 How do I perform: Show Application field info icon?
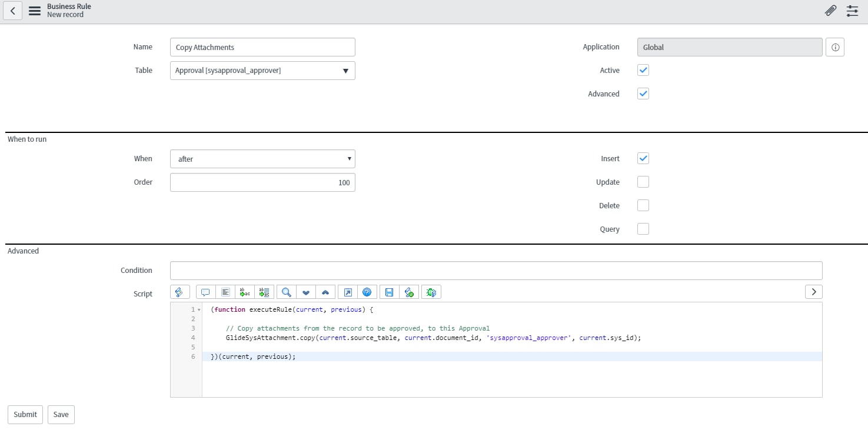[835, 47]
